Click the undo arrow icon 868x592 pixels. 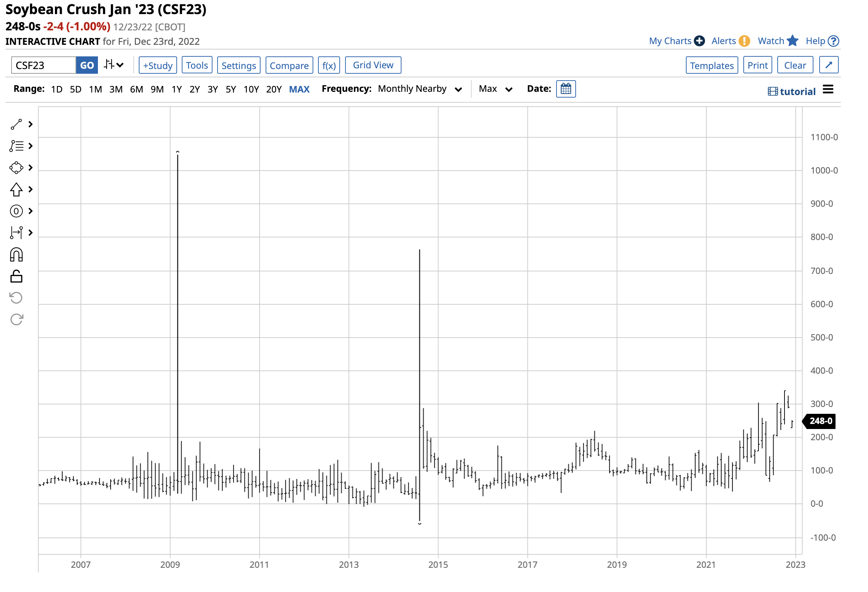(x=16, y=298)
